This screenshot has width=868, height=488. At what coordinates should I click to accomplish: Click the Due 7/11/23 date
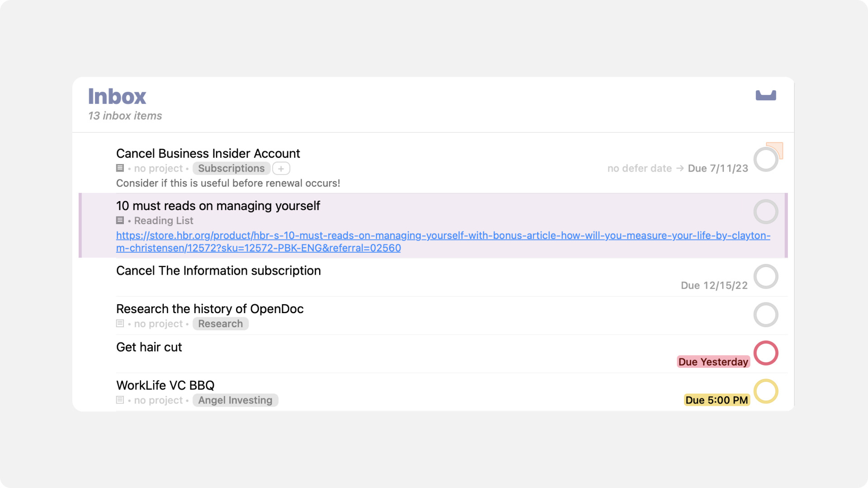(718, 168)
